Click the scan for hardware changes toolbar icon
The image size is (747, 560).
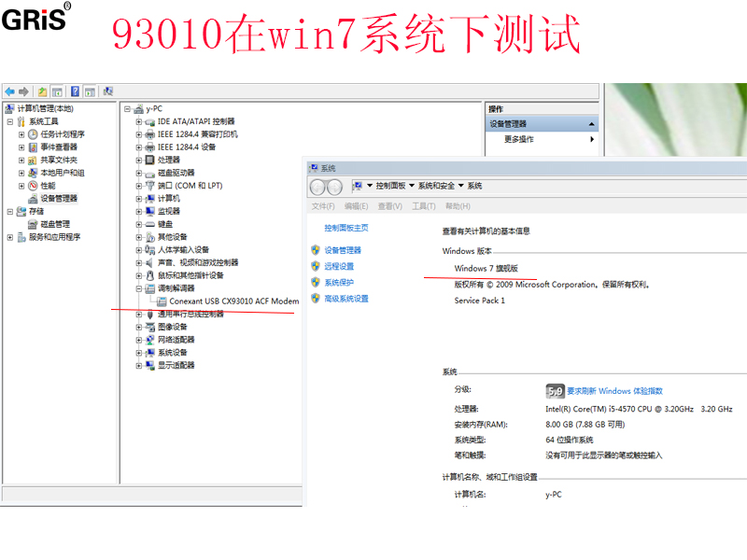point(108,91)
